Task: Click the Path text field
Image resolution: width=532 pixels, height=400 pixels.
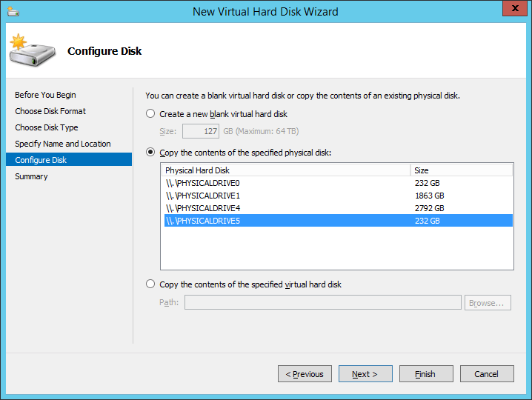Action: point(322,302)
